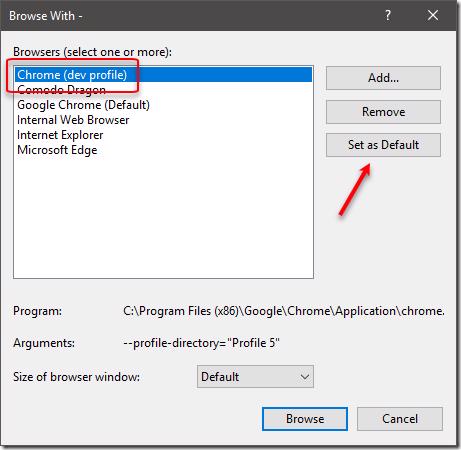Click the Remove button
The image size is (461, 450).
pyautogui.click(x=383, y=112)
